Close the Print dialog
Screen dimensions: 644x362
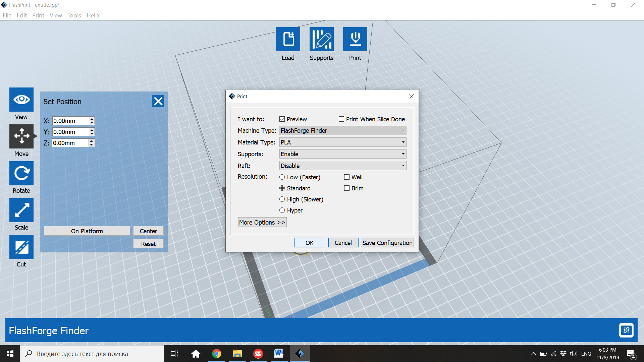[x=412, y=96]
